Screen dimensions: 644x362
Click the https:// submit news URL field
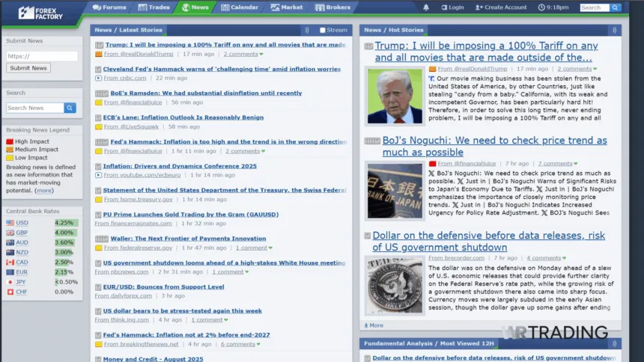click(42, 56)
